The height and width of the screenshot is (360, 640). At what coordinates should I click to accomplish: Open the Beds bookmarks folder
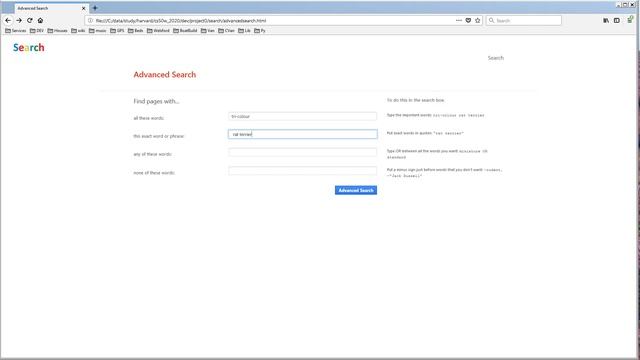click(x=136, y=31)
